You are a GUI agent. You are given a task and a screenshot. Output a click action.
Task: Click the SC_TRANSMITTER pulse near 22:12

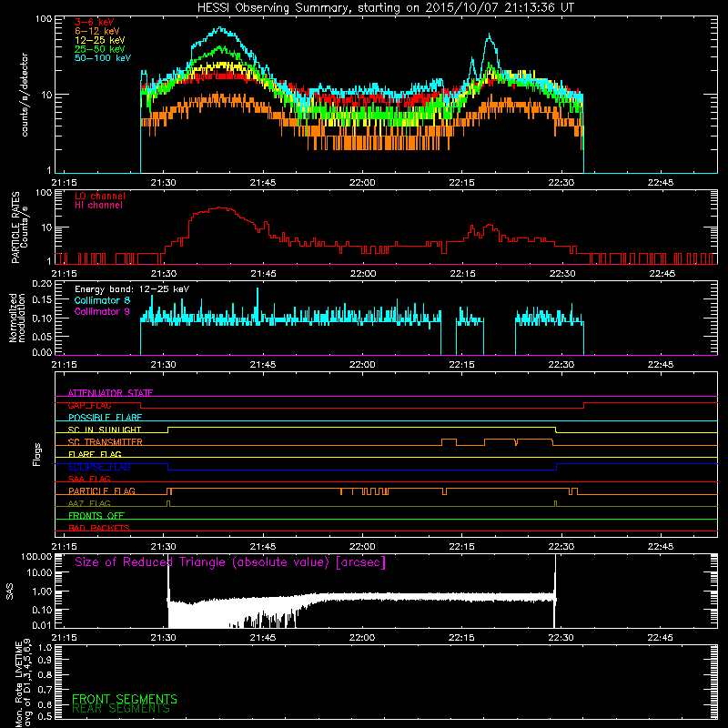(449, 440)
